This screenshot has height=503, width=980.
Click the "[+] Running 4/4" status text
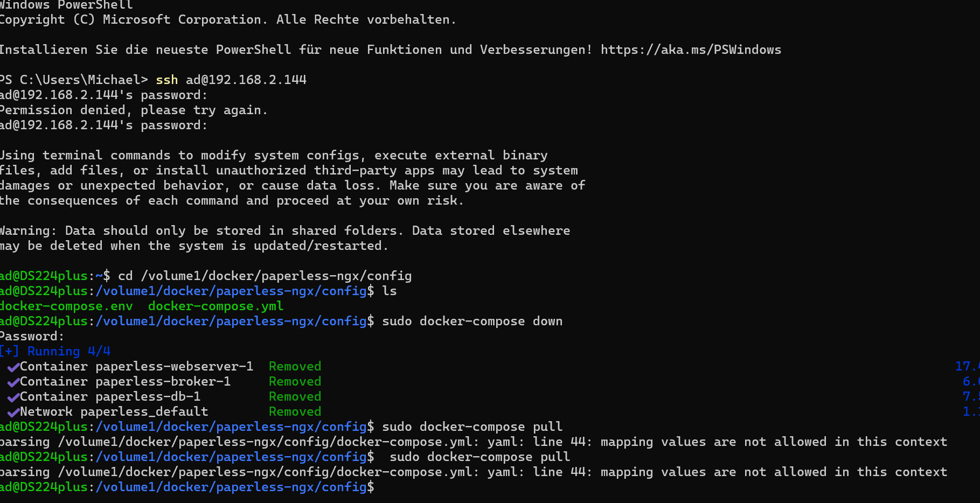point(55,351)
